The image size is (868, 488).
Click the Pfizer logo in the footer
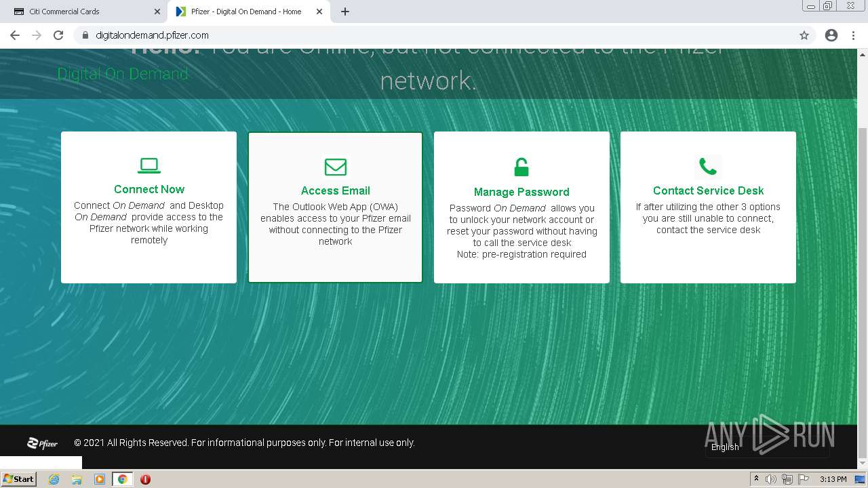click(x=42, y=443)
